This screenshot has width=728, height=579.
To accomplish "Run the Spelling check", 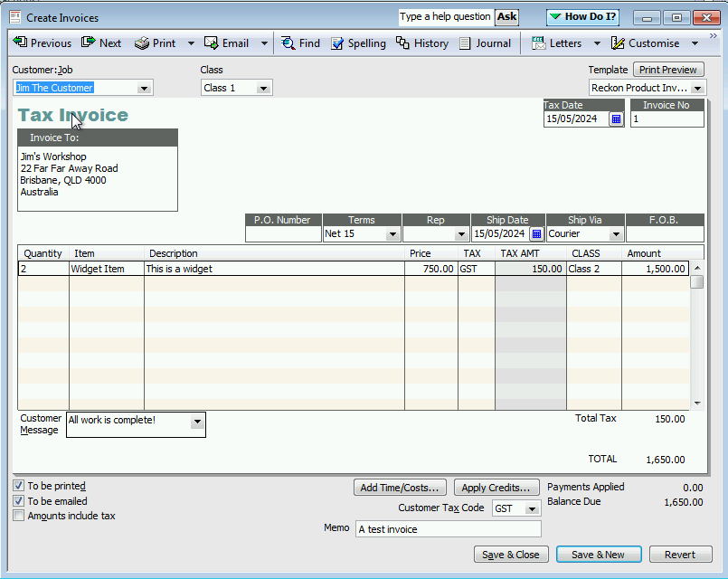I will (358, 43).
